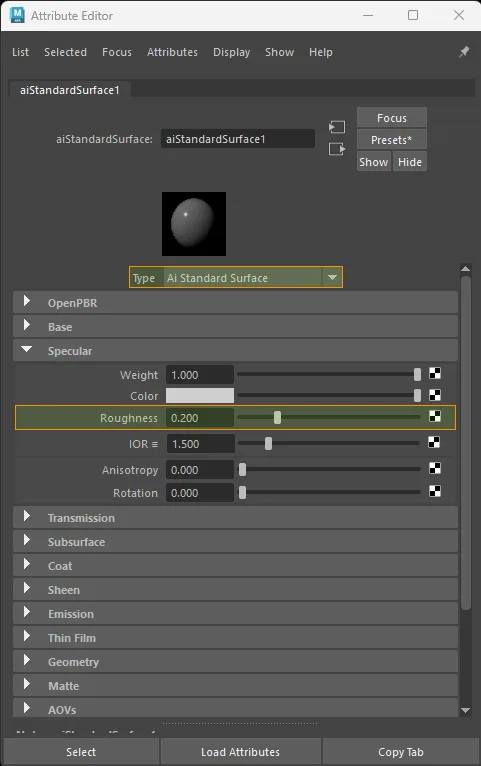Click the IOR texture connection icon

pos(434,443)
